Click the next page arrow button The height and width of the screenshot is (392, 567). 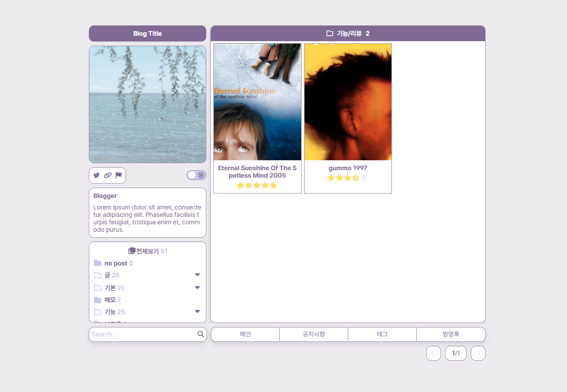(478, 353)
